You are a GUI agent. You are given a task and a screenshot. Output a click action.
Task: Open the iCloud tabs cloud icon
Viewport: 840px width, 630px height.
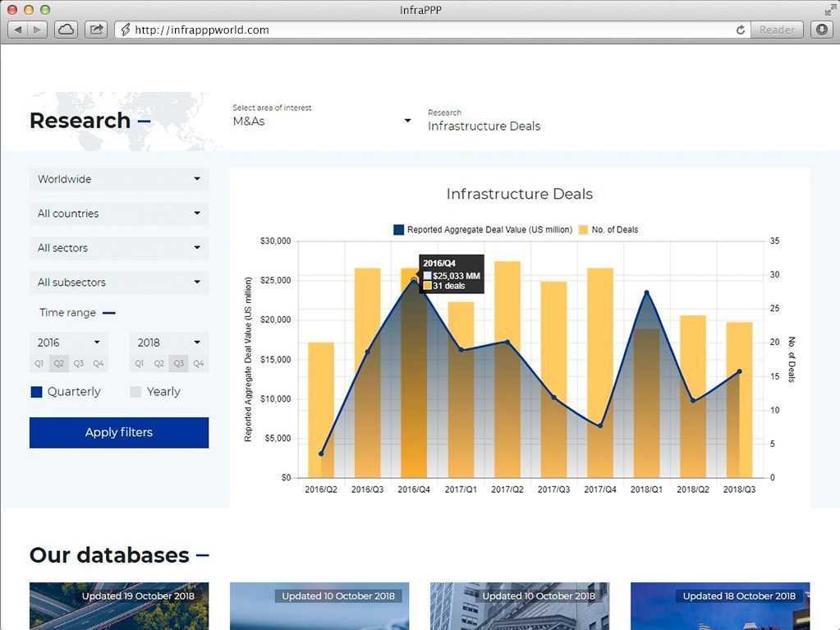66,30
